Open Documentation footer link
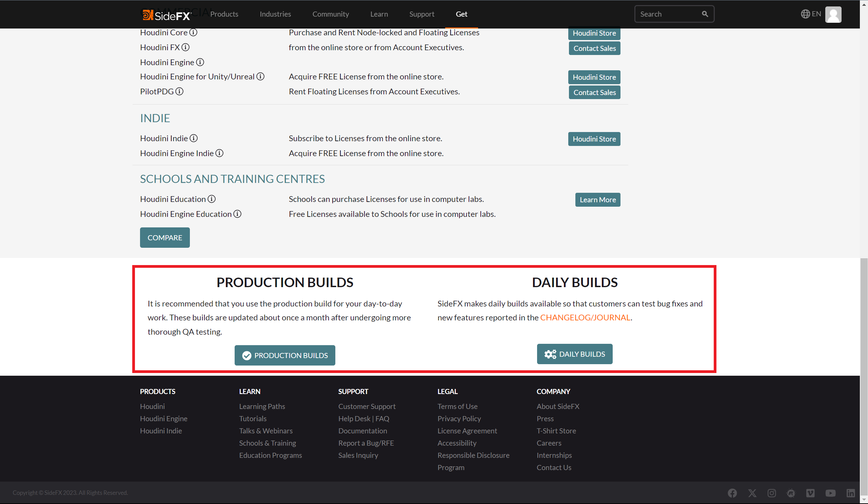Image resolution: width=868 pixels, height=504 pixels. (x=363, y=431)
